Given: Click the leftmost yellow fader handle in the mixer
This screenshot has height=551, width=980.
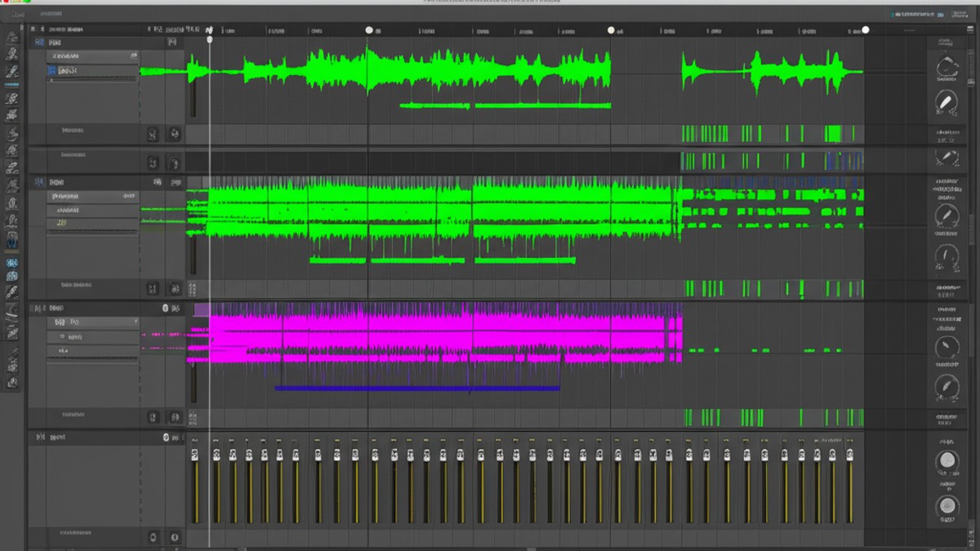Looking at the screenshot, I should [x=195, y=454].
